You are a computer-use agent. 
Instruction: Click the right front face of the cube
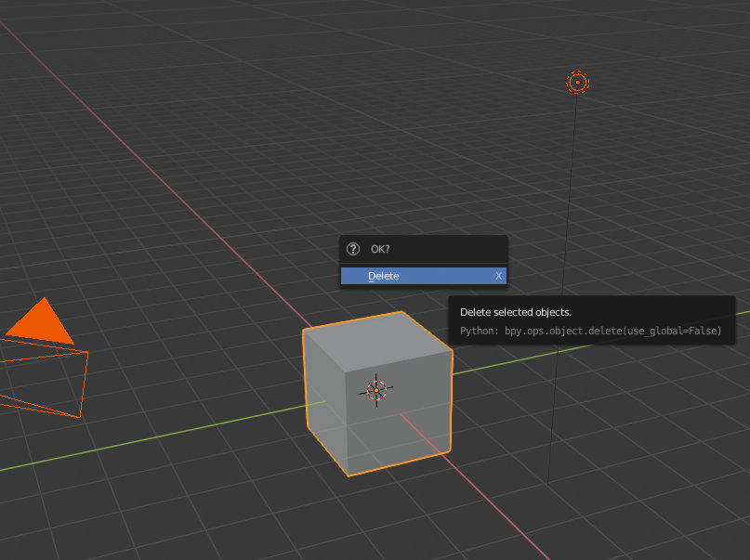click(400, 421)
